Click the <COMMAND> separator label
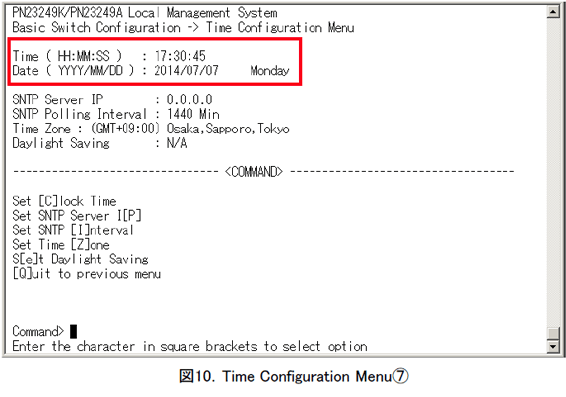The height and width of the screenshot is (397, 566). click(254, 172)
